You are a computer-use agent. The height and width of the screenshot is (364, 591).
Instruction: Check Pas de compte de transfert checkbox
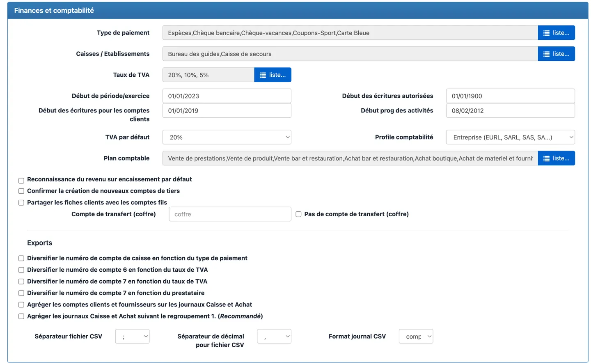pyautogui.click(x=298, y=214)
